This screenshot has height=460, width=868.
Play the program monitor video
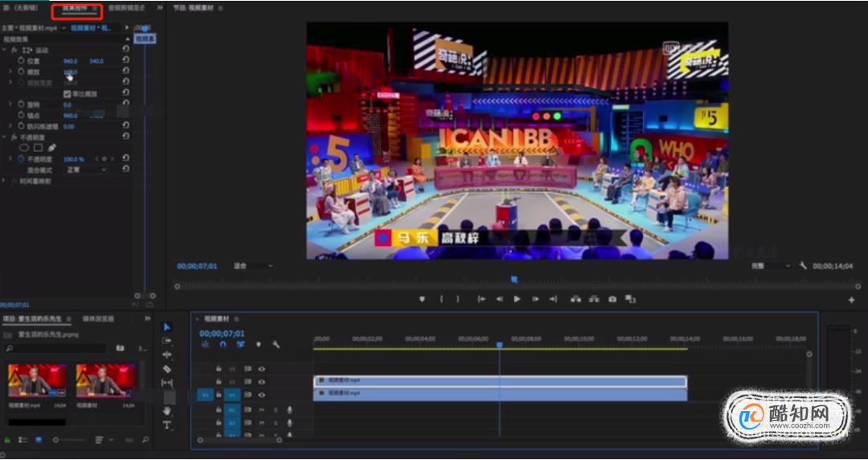click(x=517, y=299)
